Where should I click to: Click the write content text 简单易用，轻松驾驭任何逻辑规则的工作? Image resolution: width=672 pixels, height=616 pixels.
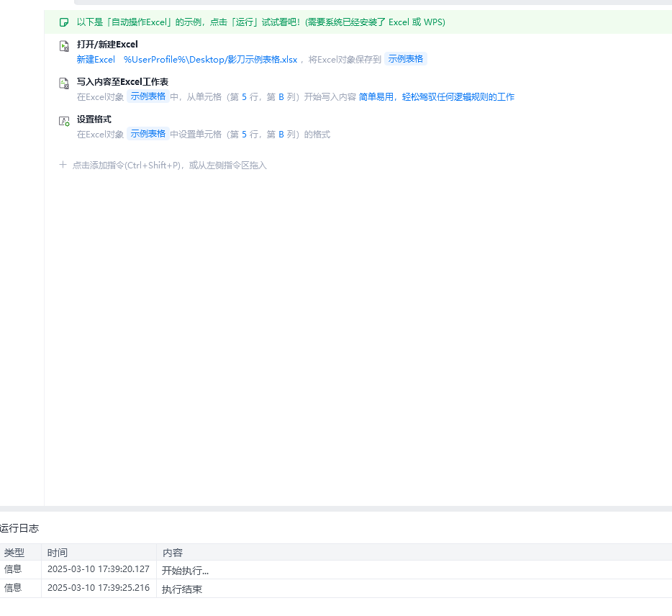(x=436, y=97)
